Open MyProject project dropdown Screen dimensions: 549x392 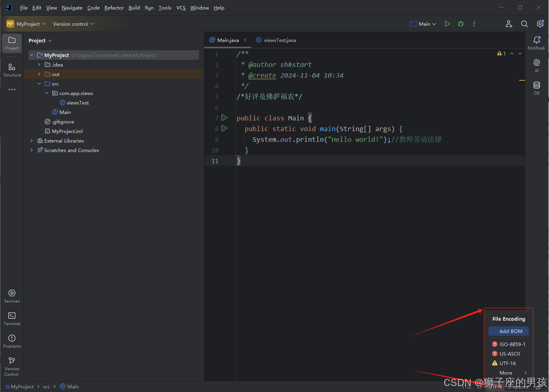(26, 24)
